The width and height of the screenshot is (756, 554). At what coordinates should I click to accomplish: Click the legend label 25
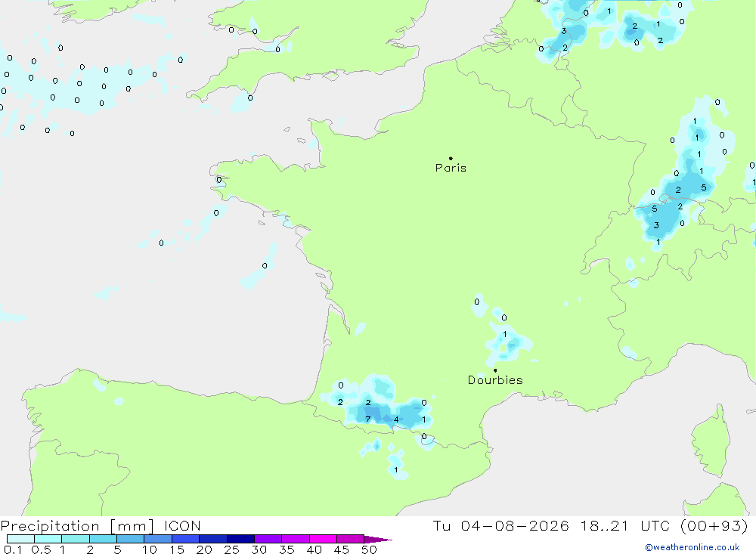click(231, 549)
